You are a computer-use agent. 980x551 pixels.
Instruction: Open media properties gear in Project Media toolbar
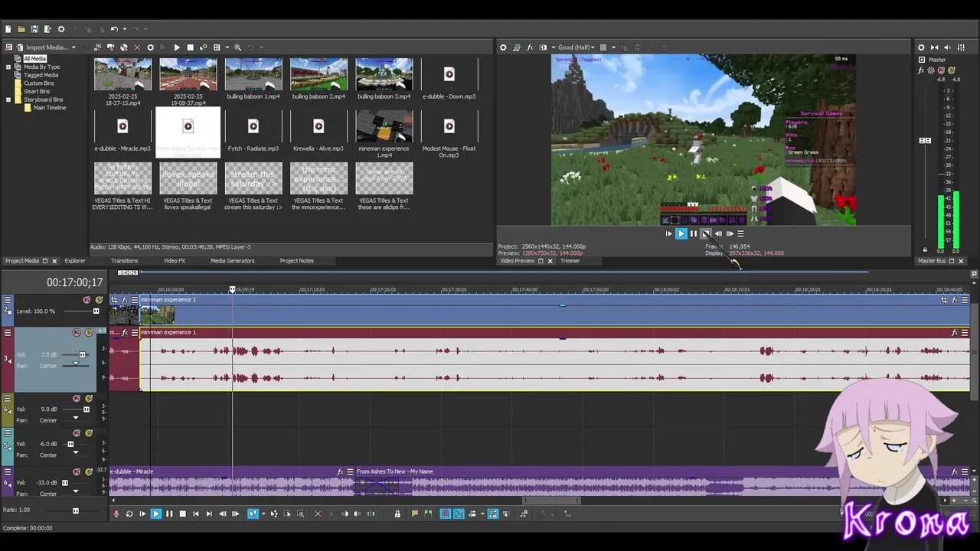tap(150, 47)
